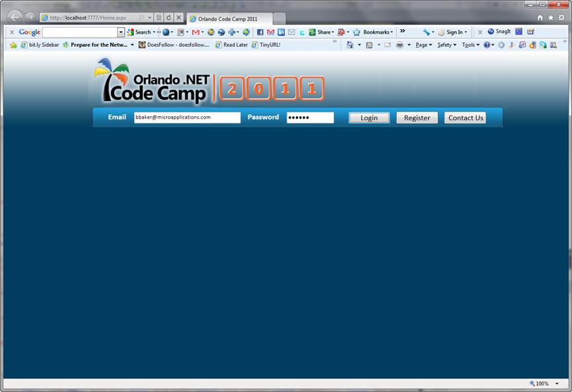Open the Favorites star icon
The image size is (572, 392).
[x=551, y=17]
